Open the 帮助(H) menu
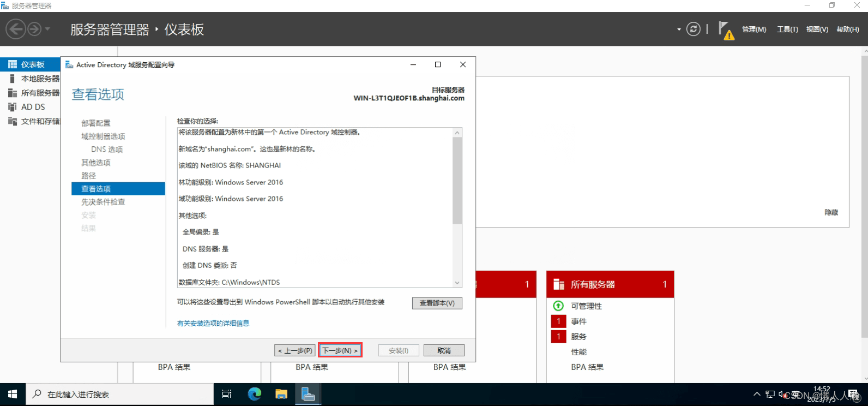The image size is (868, 406). pyautogui.click(x=847, y=29)
